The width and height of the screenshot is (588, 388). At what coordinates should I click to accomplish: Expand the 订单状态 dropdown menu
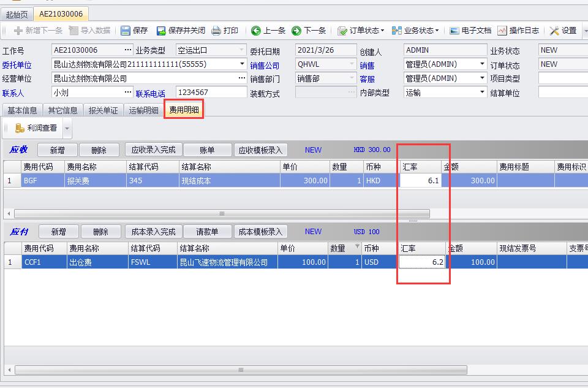click(382, 31)
